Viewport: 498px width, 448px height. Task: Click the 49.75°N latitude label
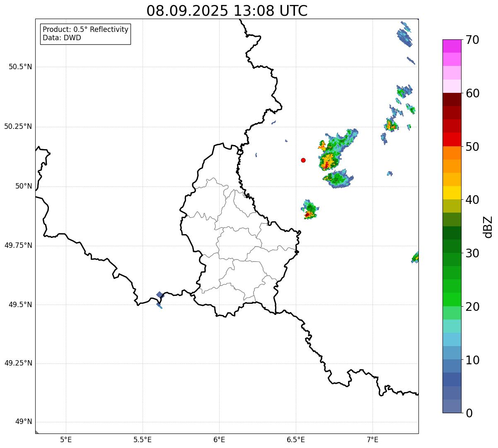(18, 245)
